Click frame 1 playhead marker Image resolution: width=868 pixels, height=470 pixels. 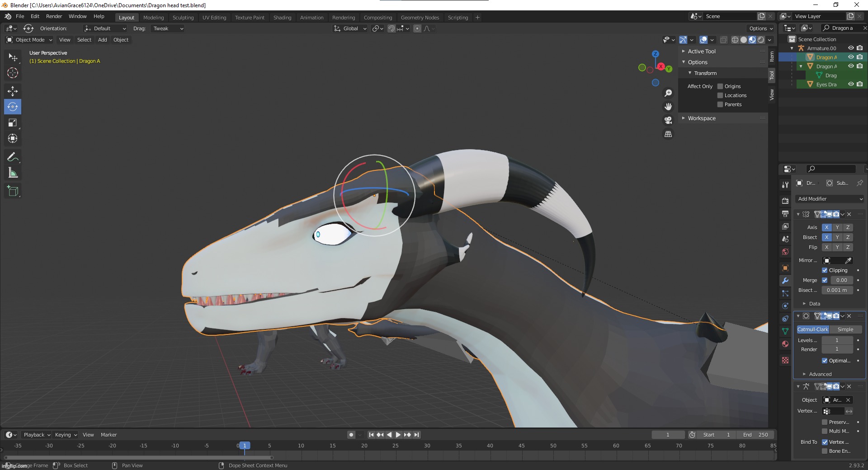click(x=245, y=446)
